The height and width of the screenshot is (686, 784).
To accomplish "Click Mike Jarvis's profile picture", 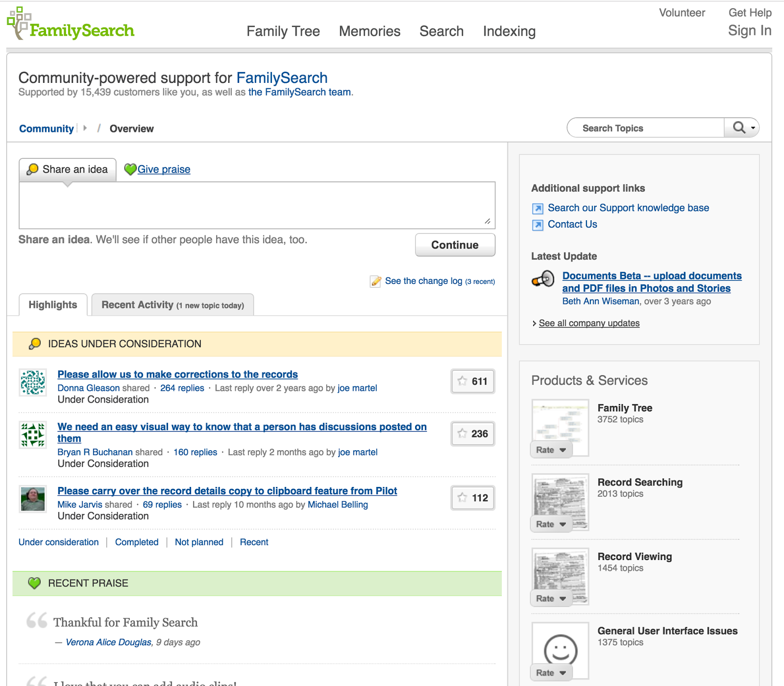I will click(x=32, y=499).
